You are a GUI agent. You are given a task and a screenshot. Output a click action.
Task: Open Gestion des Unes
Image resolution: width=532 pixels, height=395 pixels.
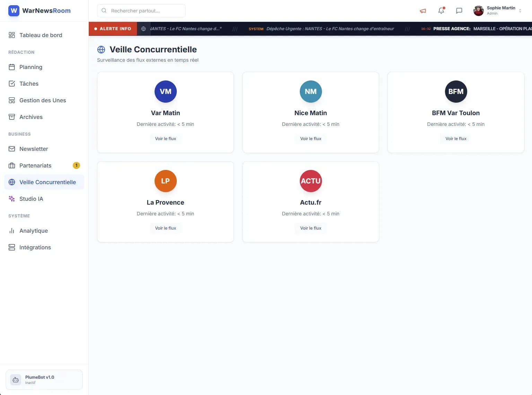(44, 100)
